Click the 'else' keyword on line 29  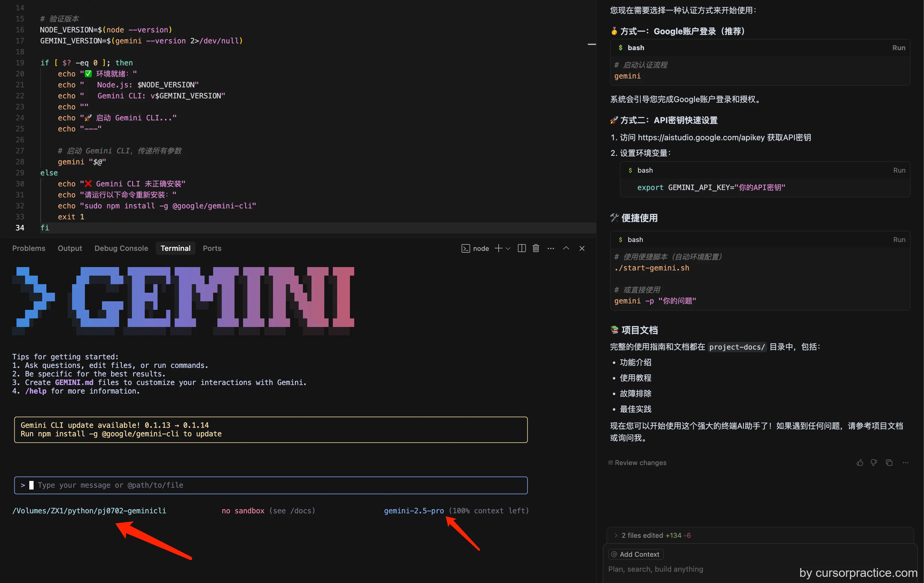tap(49, 173)
